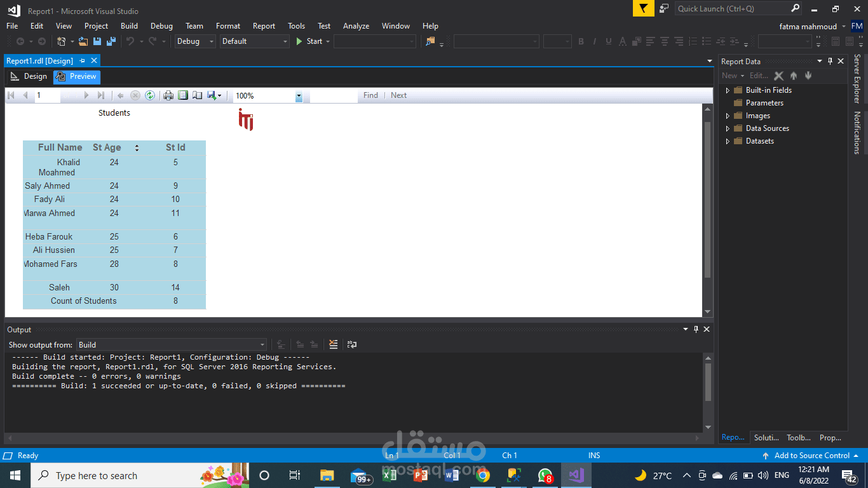Open Task View on the Windows taskbar
Screen dimensions: 868x488
[x=294, y=475]
